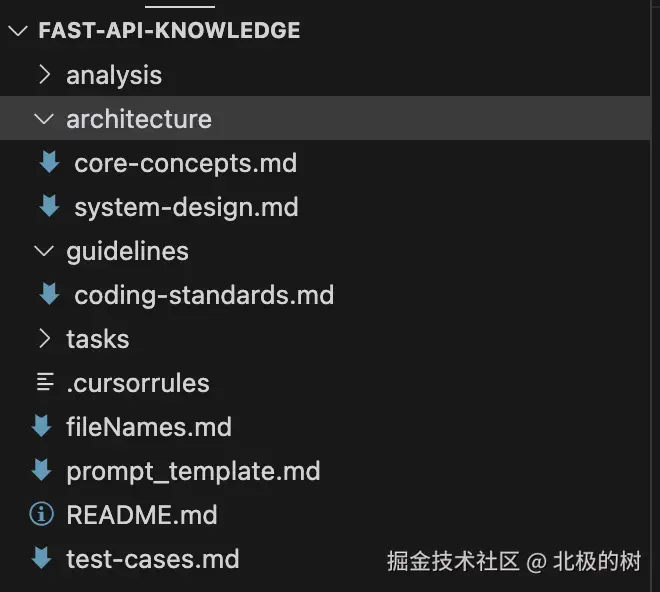Click markdown icon beside fileNames.md
660x592 pixels.
[42, 427]
